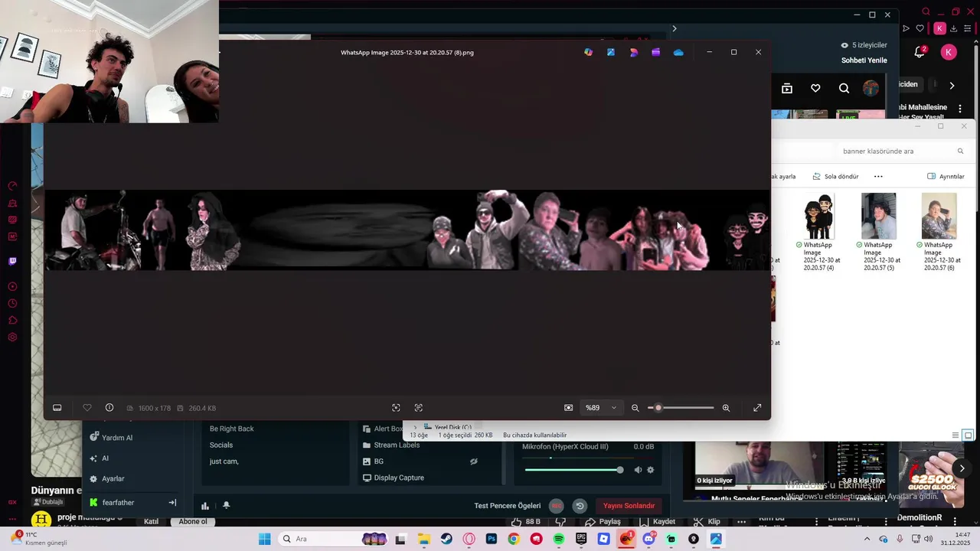This screenshot has height=551, width=980.
Task: Open Mikrofon settings gear in mixer
Action: click(651, 470)
